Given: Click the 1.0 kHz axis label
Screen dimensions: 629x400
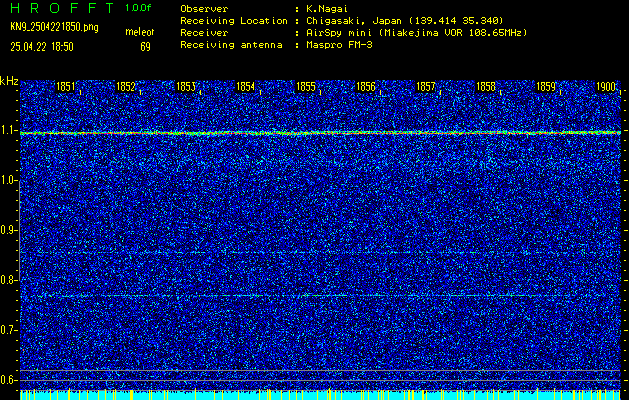Looking at the screenshot, I should (7, 181).
